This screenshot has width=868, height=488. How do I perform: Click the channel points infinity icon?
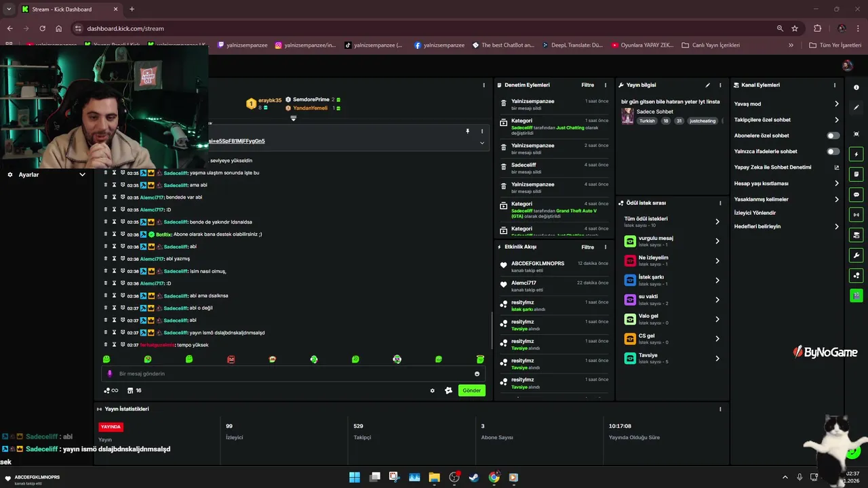pos(111,390)
